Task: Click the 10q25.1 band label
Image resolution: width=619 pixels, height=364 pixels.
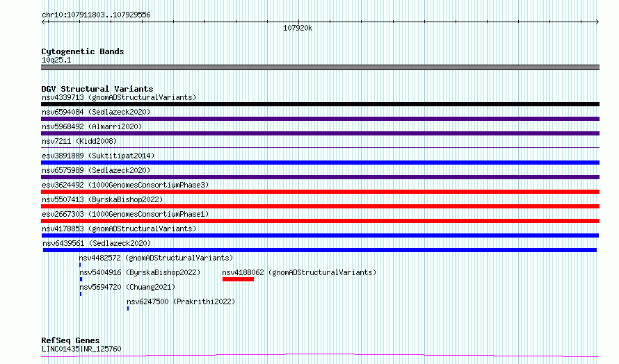Action: [56, 60]
